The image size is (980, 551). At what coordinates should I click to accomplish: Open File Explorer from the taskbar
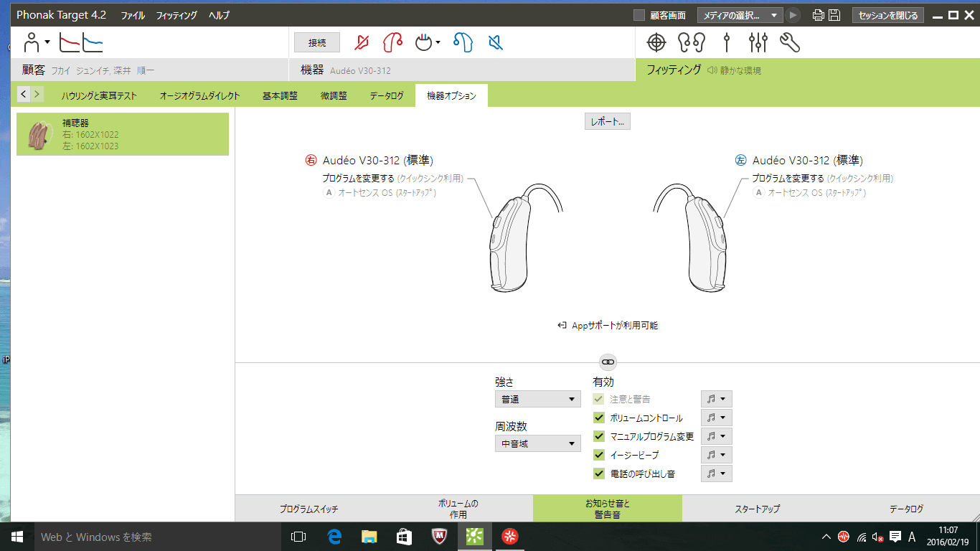point(369,537)
